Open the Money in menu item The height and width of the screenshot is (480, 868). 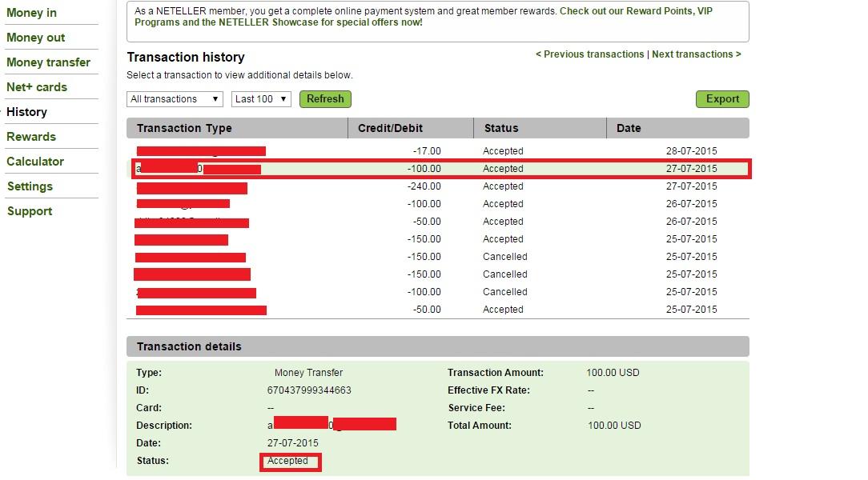pos(31,13)
